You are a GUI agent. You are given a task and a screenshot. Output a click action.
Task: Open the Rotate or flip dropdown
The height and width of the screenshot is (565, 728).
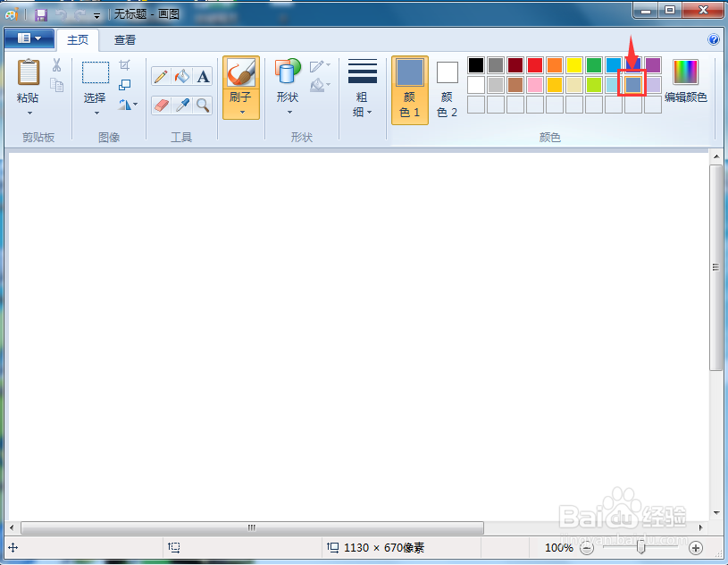point(128,105)
